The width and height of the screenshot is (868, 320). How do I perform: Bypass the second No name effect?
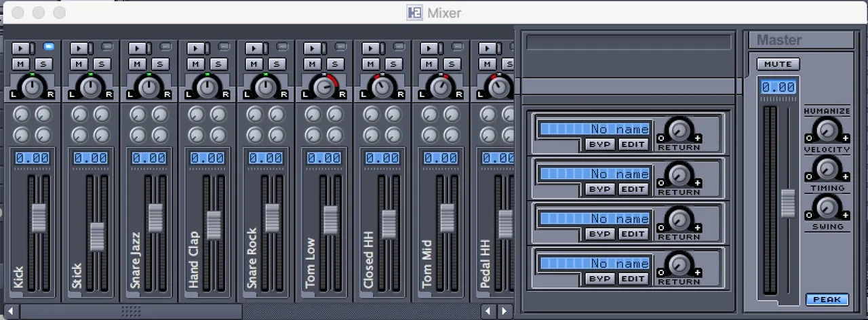[x=600, y=189]
